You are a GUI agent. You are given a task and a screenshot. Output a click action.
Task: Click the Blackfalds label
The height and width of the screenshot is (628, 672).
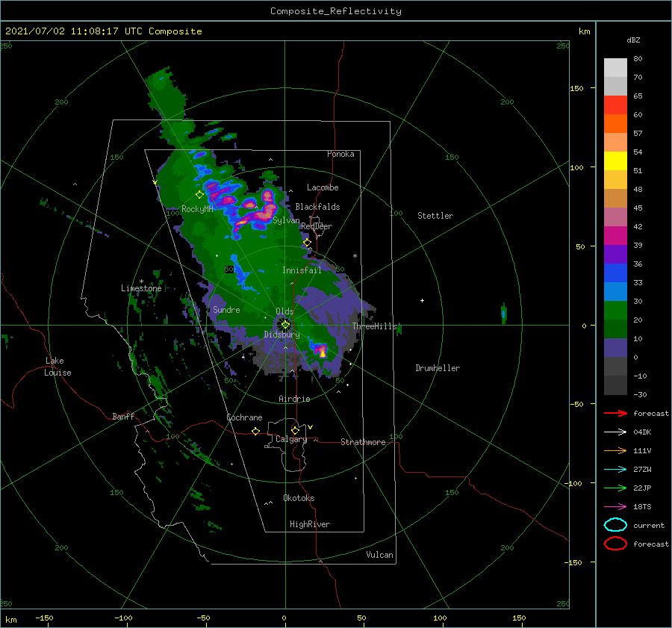tap(317, 207)
